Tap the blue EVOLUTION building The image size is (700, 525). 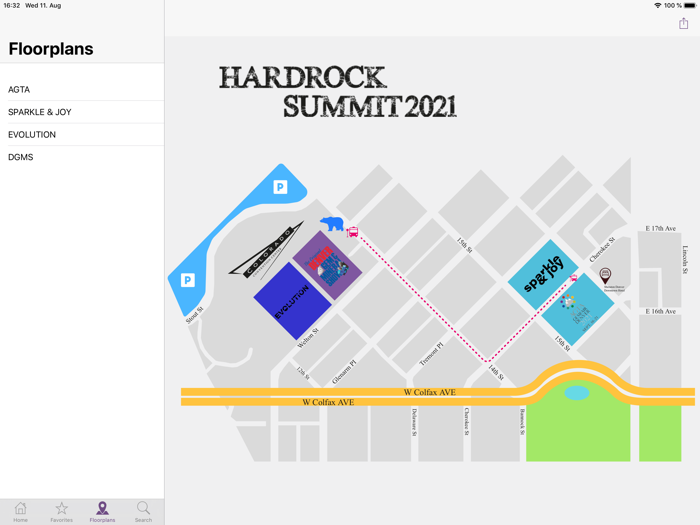tap(292, 301)
